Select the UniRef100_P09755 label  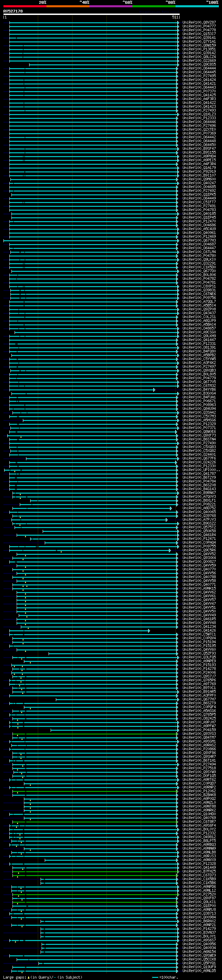tap(199, 546)
